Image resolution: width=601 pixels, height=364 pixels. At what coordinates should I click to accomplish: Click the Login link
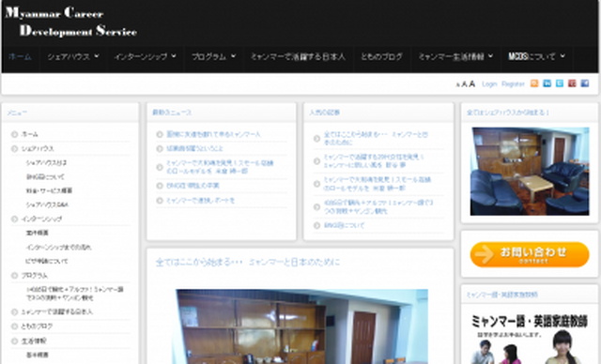(489, 83)
